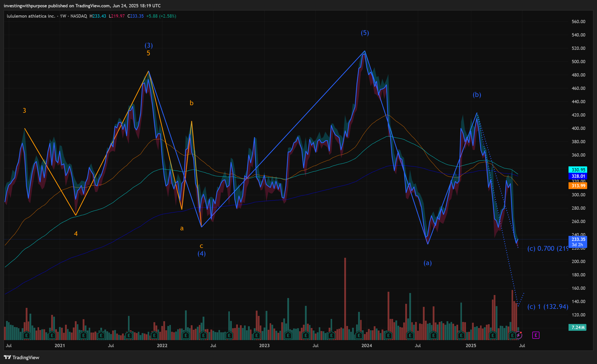Click the earnings E marker nearest the 2024 label
This screenshot has height=364, width=597.
(x=359, y=335)
